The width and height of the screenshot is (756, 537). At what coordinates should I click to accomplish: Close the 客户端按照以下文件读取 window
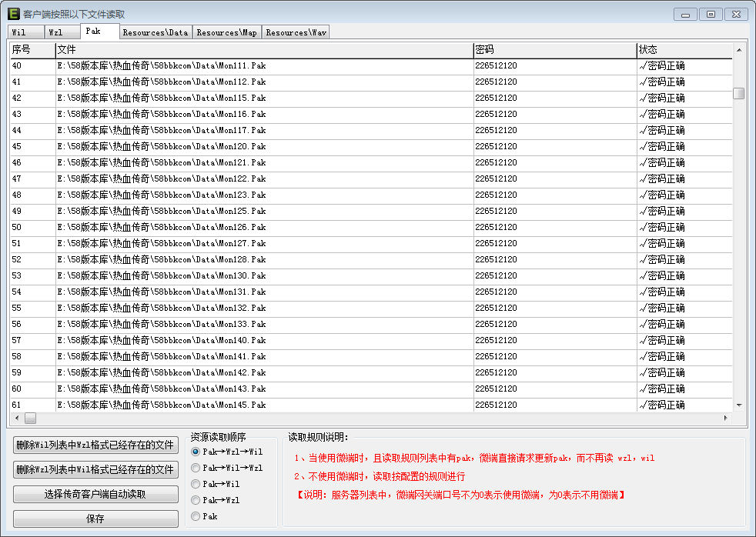pos(736,15)
